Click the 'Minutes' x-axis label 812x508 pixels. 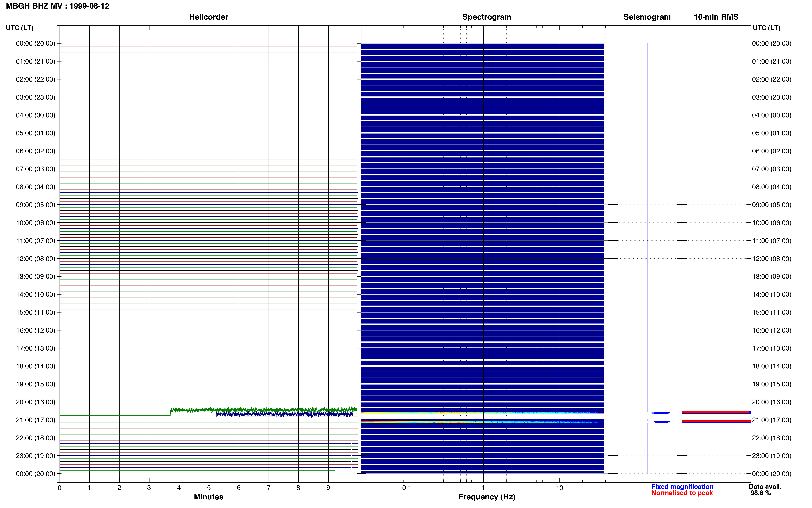click(x=209, y=497)
